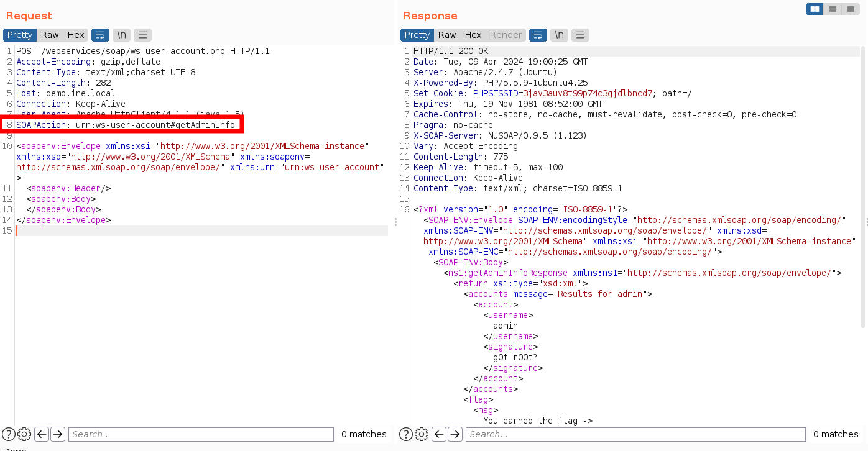This screenshot has height=451, width=868.
Task: Open help icon in Request search bar
Action: click(9, 434)
